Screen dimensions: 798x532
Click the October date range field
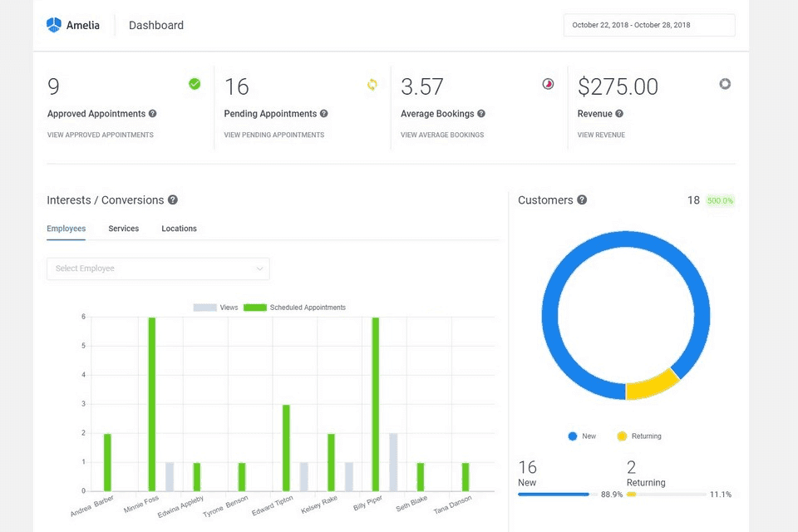coord(650,25)
